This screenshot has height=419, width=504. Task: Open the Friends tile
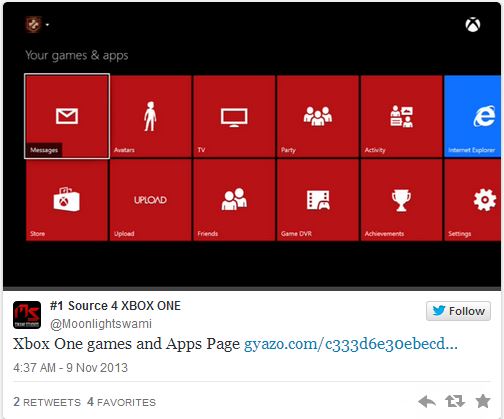[234, 200]
